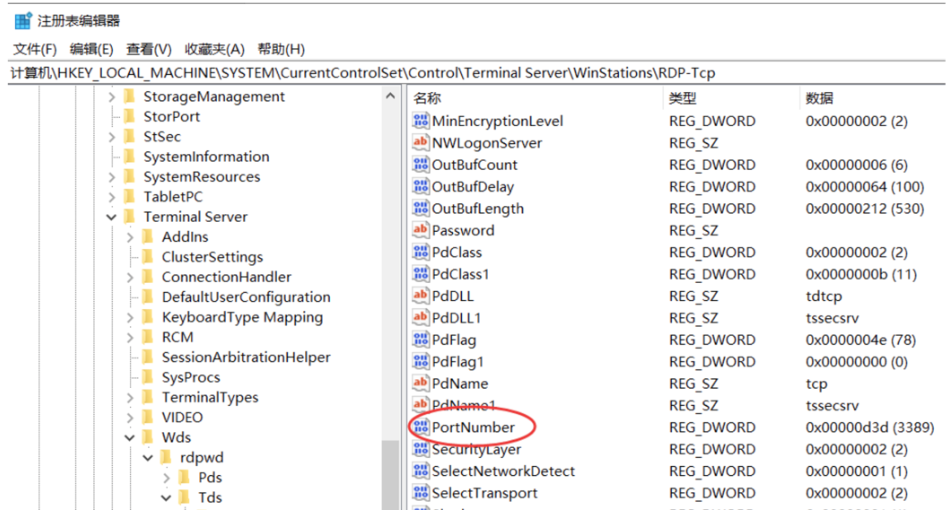Click the SecurityLayer DWORD value icon
The width and height of the screenshot is (947, 519).
pyautogui.click(x=421, y=450)
